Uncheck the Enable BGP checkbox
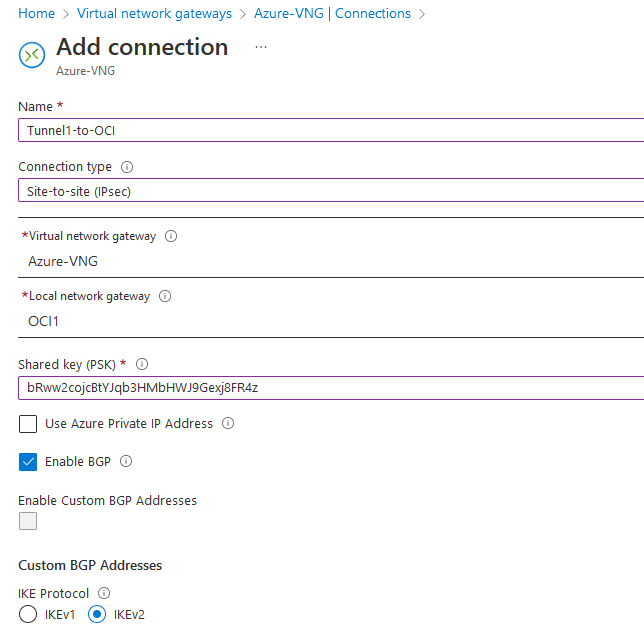 28,462
